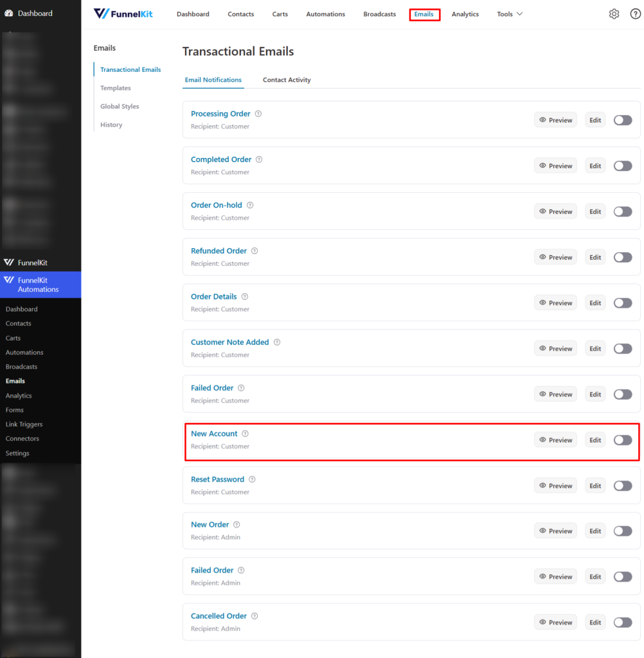
Task: Open Forms in WordPress sidebar
Action: click(x=15, y=410)
